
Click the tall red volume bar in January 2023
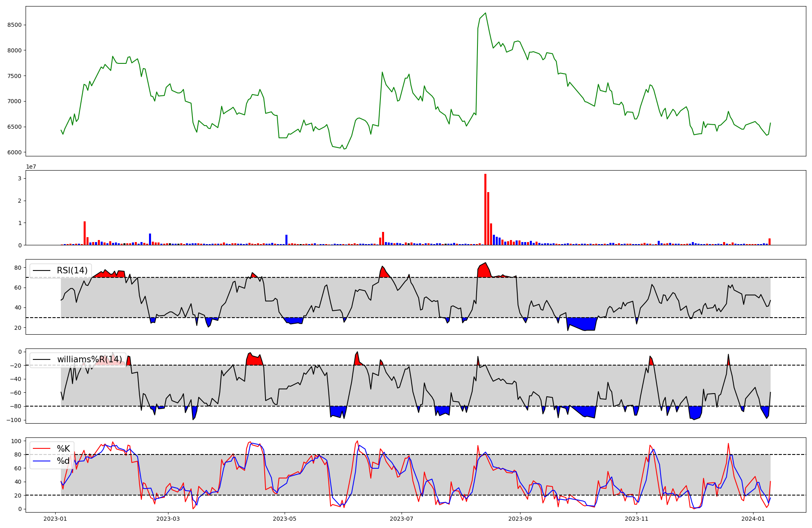84,233
